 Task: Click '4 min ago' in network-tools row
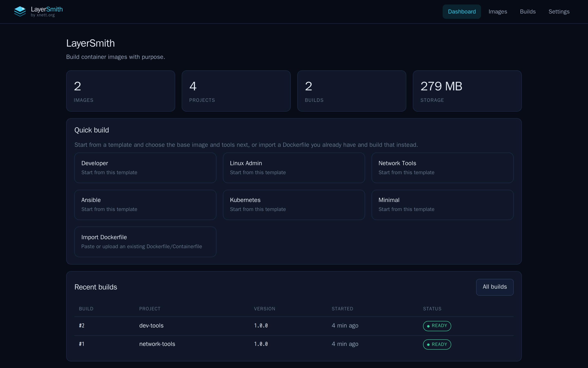(345, 344)
